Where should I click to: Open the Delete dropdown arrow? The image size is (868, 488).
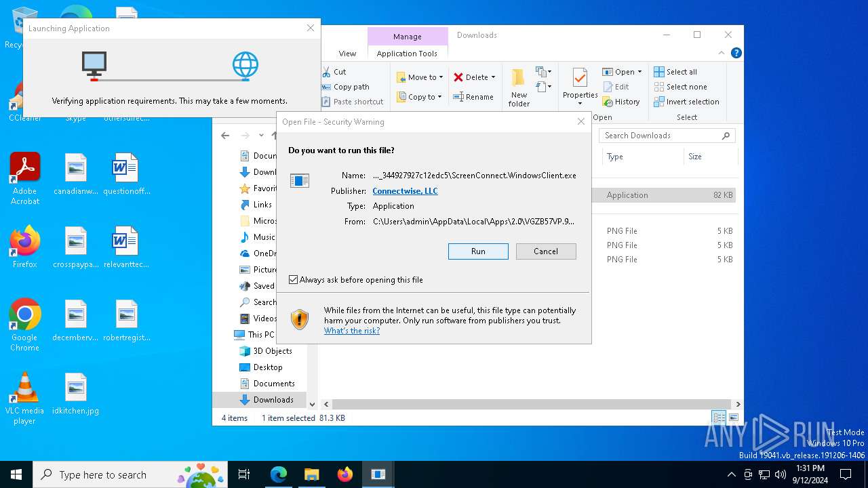coord(493,77)
